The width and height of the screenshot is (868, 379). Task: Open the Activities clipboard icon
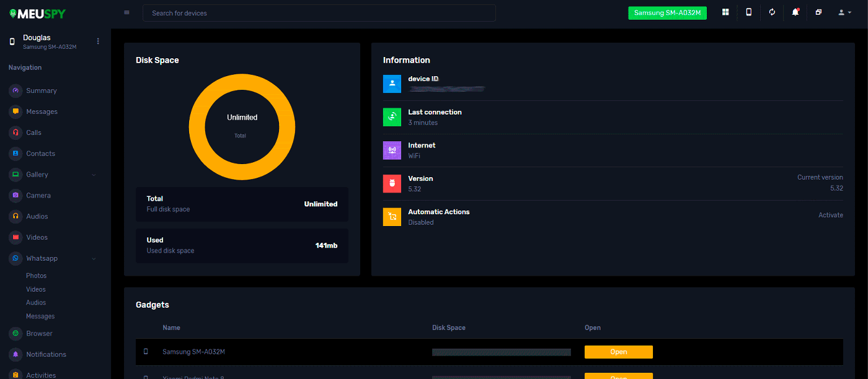[x=15, y=375]
